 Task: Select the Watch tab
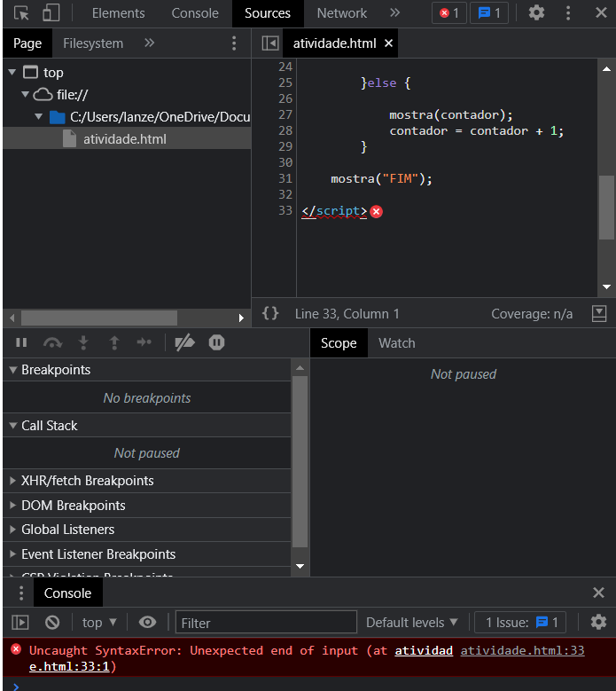(397, 343)
